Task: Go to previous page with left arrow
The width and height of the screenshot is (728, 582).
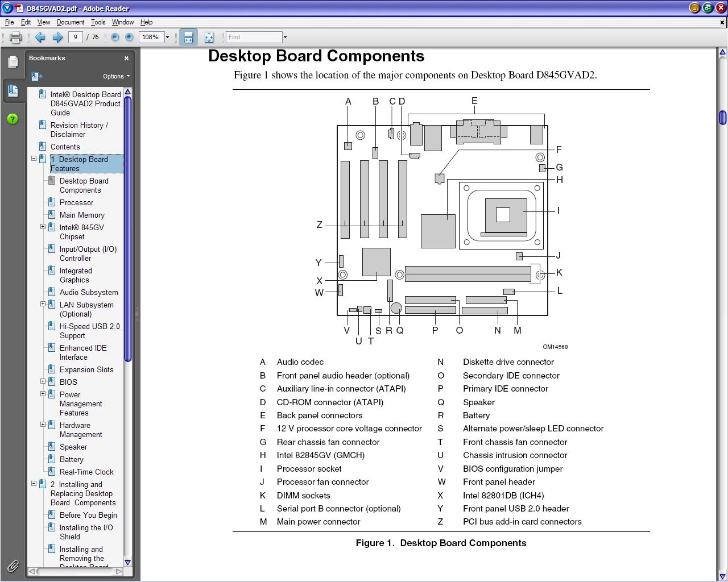Action: point(40,37)
